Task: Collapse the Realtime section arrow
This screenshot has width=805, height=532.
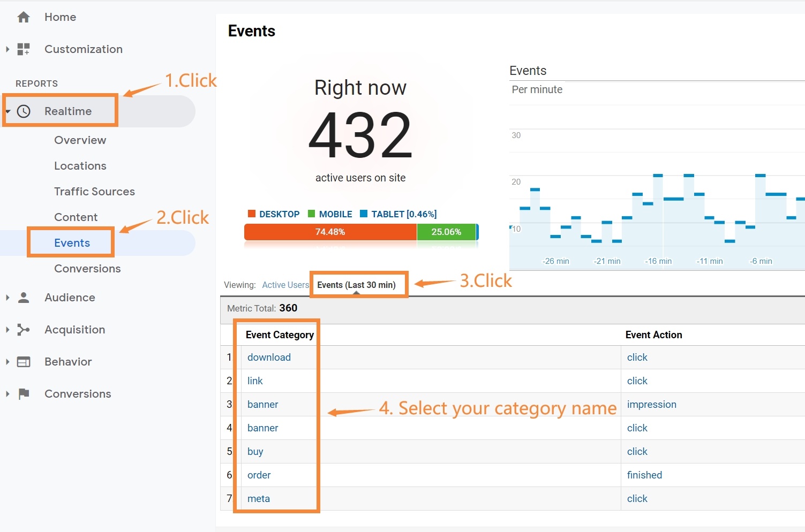Action: [7, 111]
